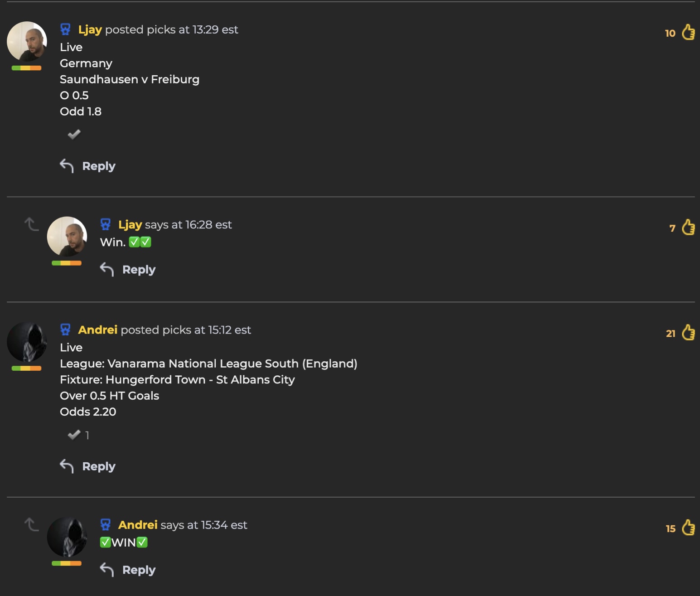Open Ljay's profile from 13:29 post username

pyautogui.click(x=90, y=29)
